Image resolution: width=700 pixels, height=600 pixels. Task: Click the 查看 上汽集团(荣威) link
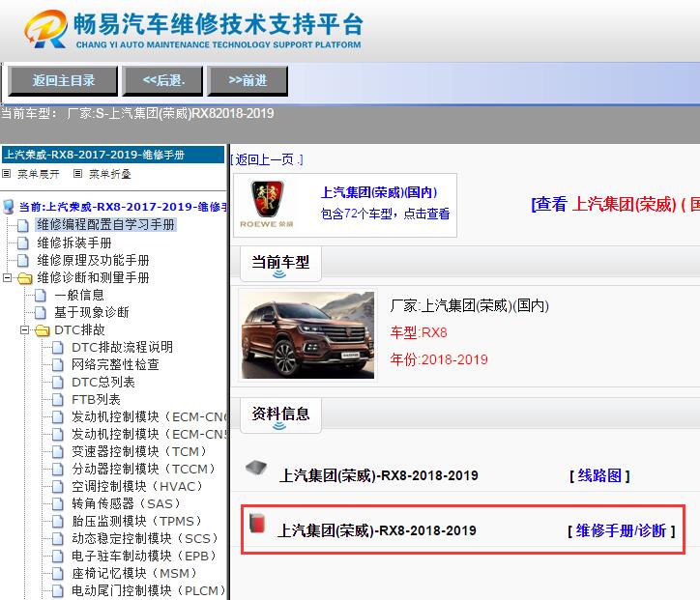tap(615, 205)
